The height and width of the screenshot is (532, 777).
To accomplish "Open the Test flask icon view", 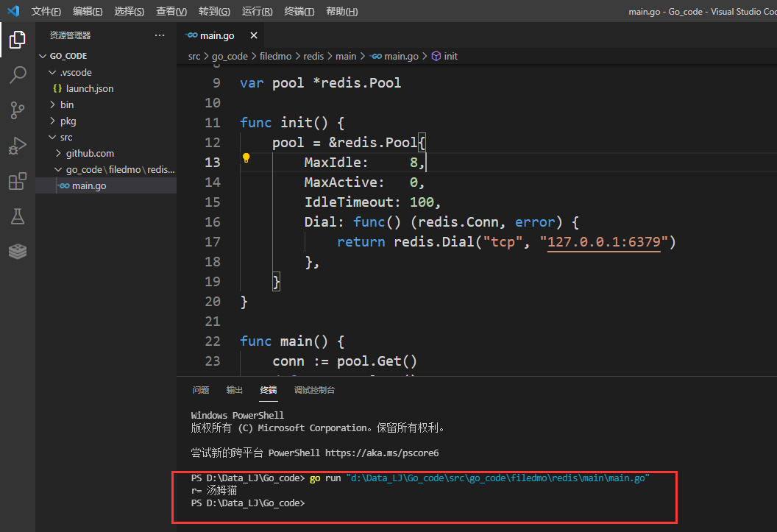I will [x=18, y=216].
